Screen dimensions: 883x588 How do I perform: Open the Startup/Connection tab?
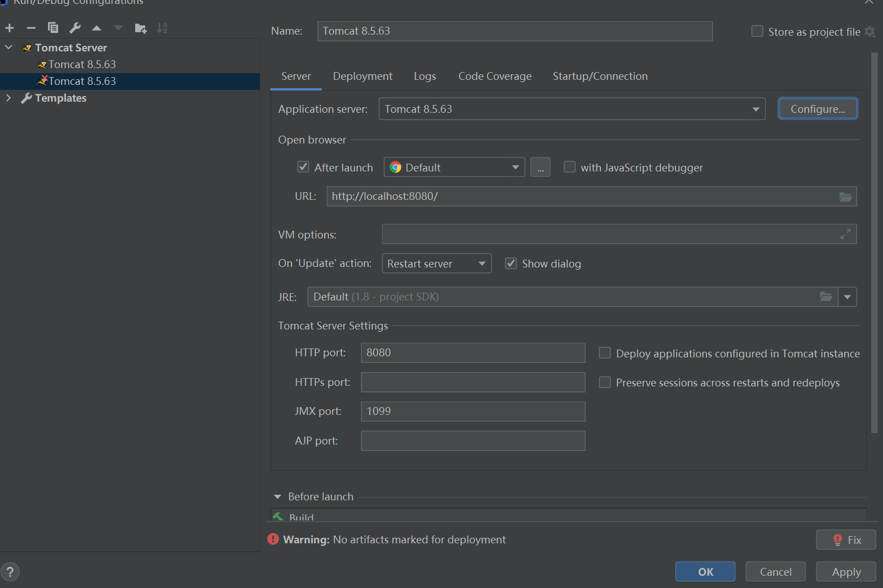coord(600,77)
